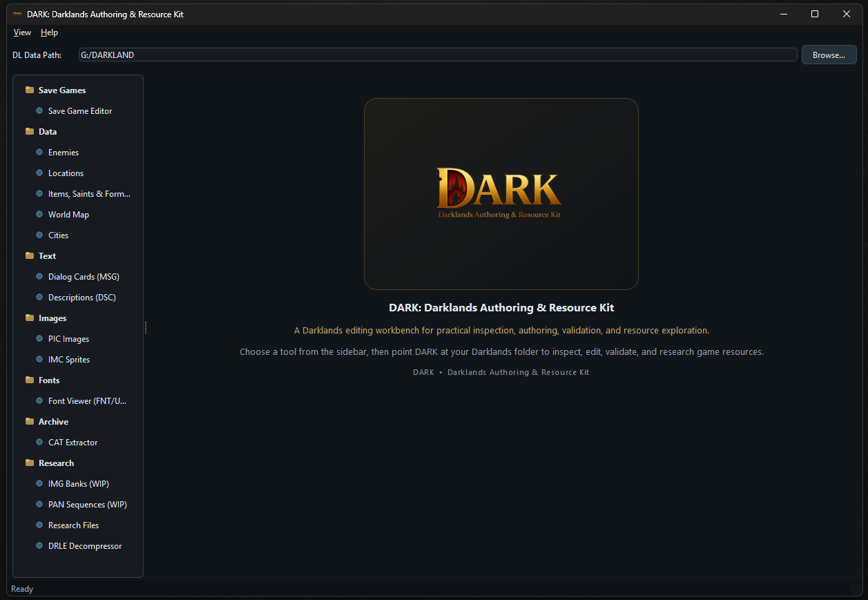Launch the World Map tool
This screenshot has width=868, height=600.
coord(68,215)
